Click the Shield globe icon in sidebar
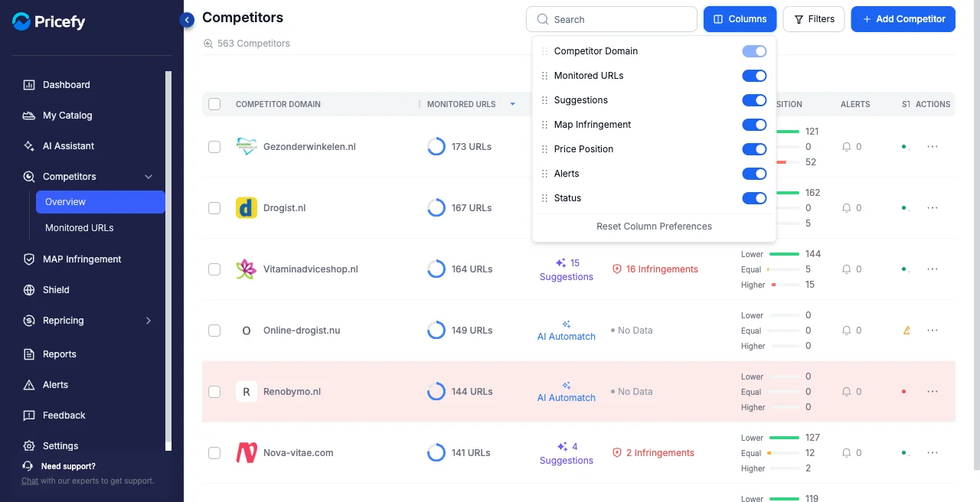 tap(29, 289)
